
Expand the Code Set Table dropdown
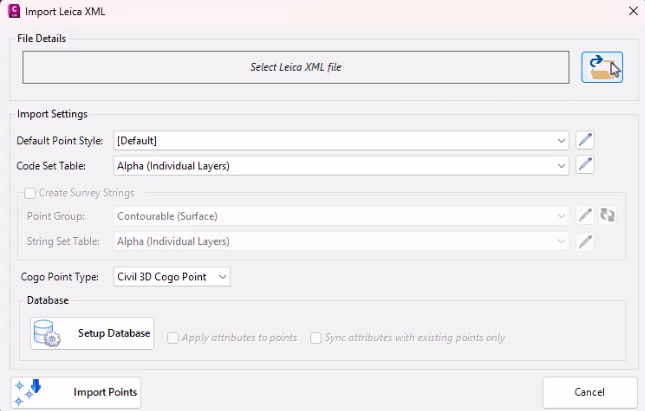pos(341,166)
